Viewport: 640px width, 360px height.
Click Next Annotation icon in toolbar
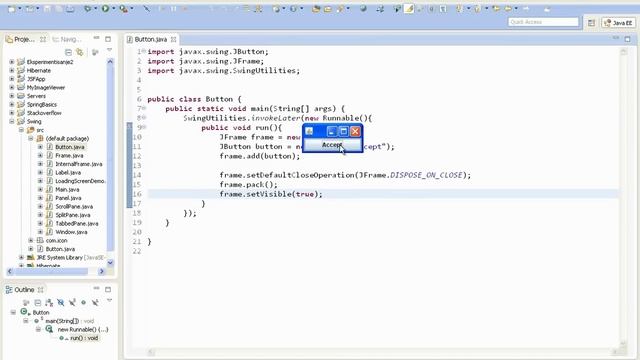(459, 9)
